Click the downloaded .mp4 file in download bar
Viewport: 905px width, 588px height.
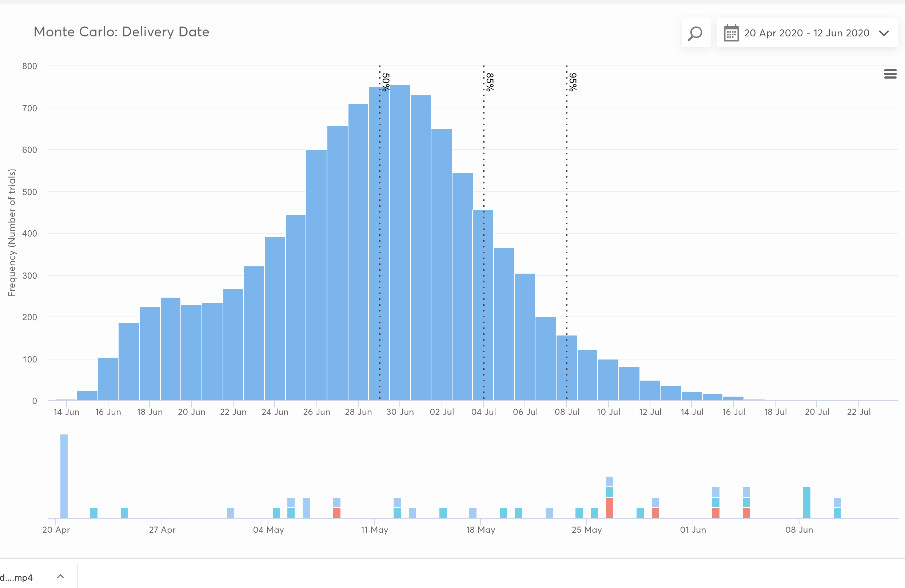pyautogui.click(x=17, y=577)
